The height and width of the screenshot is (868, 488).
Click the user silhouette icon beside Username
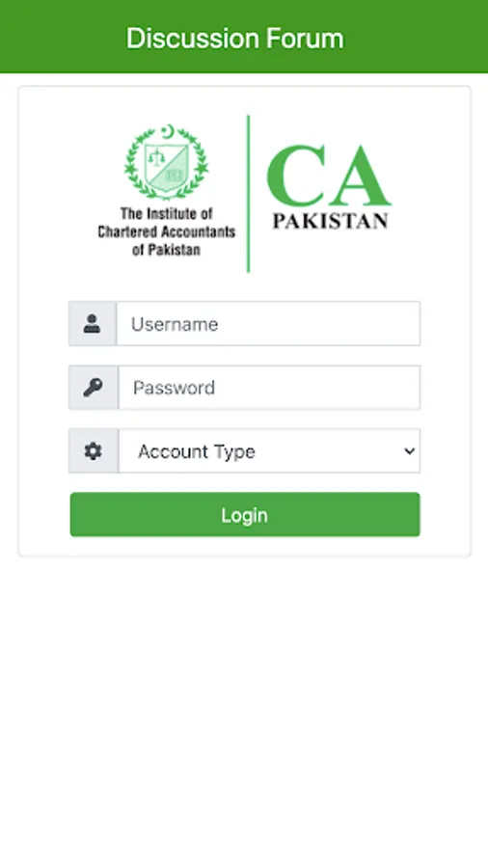(92, 324)
